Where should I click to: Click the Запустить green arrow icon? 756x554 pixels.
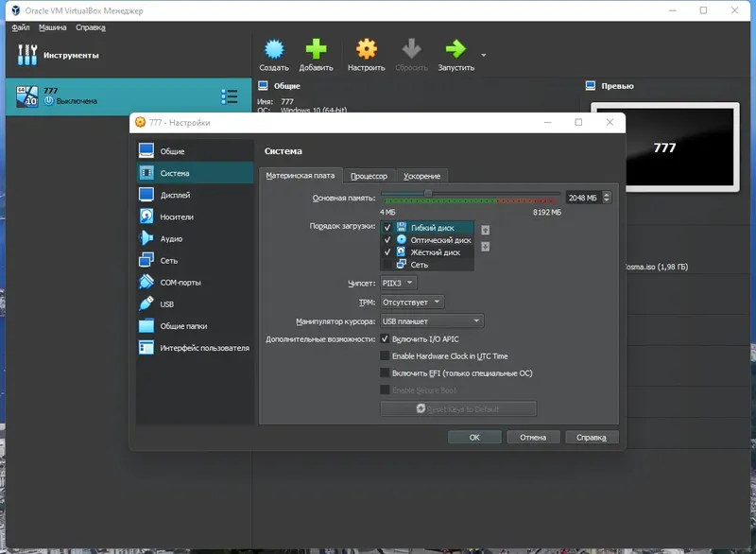pyautogui.click(x=455, y=49)
